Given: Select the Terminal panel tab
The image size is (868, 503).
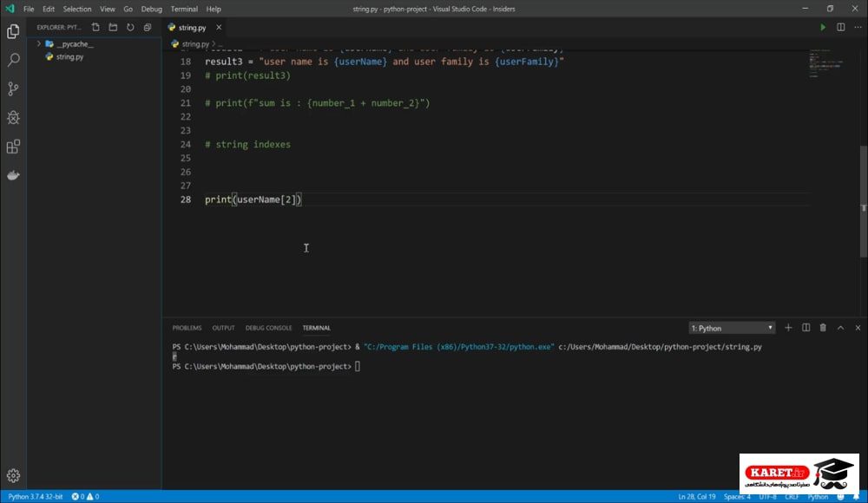Looking at the screenshot, I should pyautogui.click(x=316, y=328).
